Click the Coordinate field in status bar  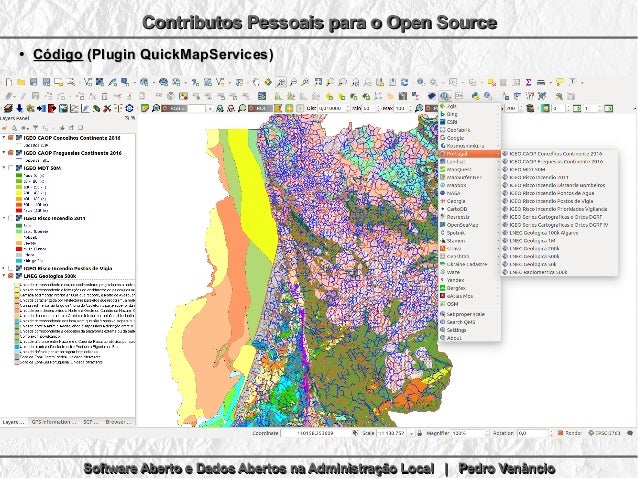pyautogui.click(x=316, y=433)
